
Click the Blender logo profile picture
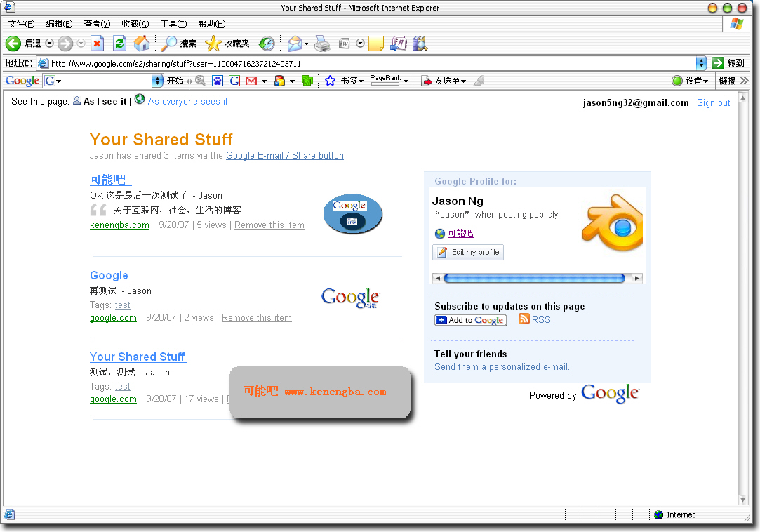612,222
